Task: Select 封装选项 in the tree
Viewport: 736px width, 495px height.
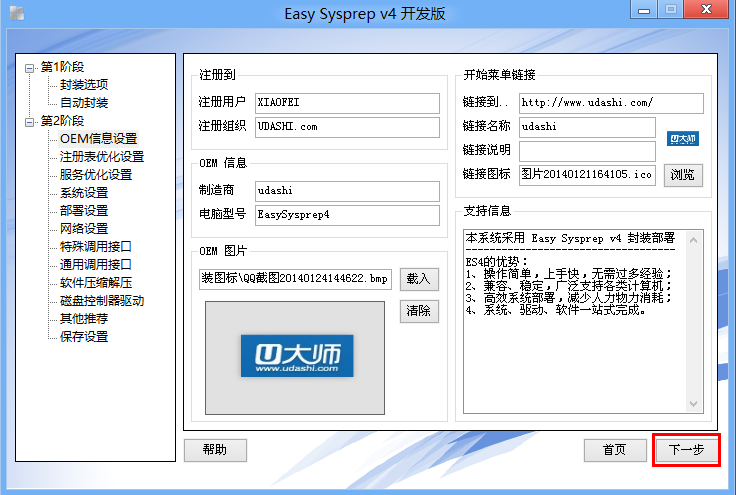Action: [x=84, y=85]
